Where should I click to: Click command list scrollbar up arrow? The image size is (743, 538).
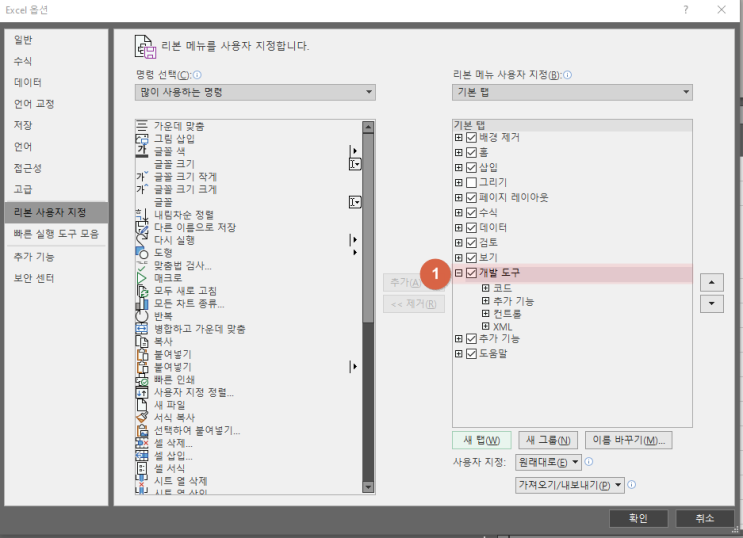tap(368, 127)
